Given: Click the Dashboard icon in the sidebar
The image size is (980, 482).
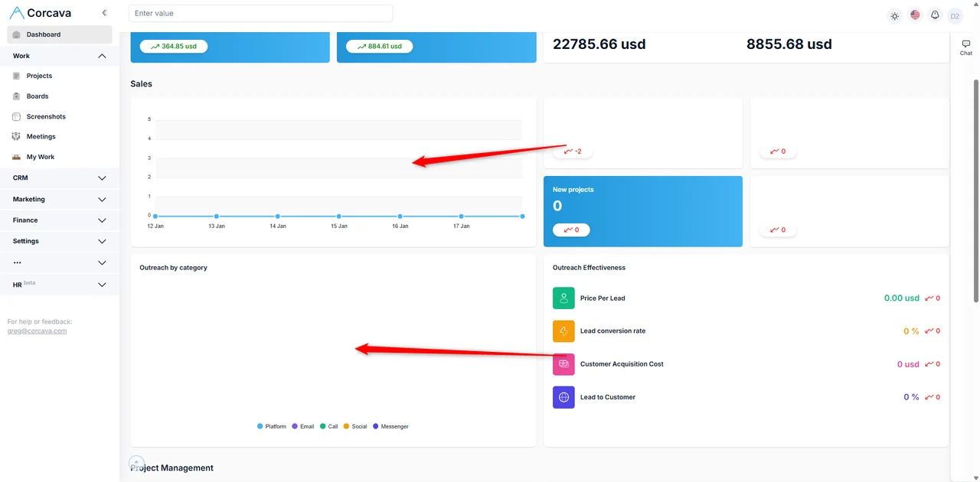Looking at the screenshot, I should pos(17,34).
